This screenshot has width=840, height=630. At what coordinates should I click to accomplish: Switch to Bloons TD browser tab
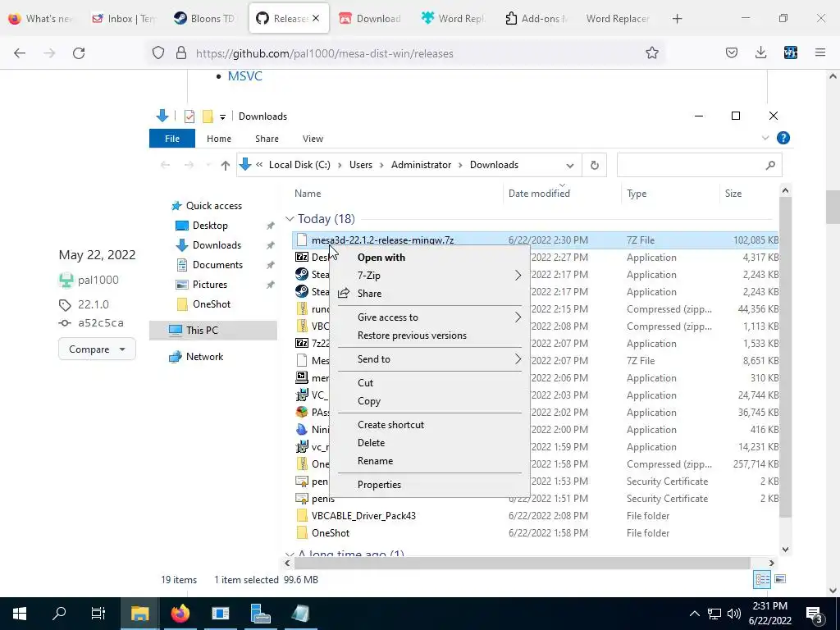pos(205,18)
